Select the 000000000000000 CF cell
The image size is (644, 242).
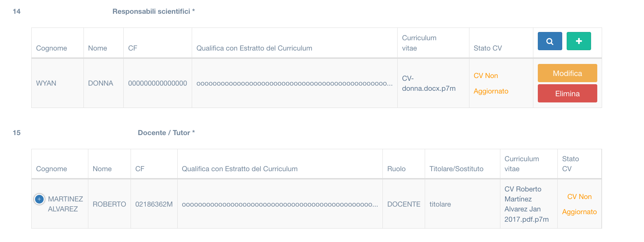click(x=157, y=83)
